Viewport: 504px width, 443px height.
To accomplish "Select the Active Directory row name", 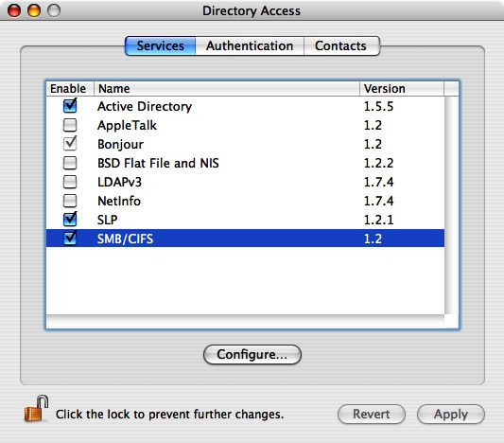I will (145, 106).
